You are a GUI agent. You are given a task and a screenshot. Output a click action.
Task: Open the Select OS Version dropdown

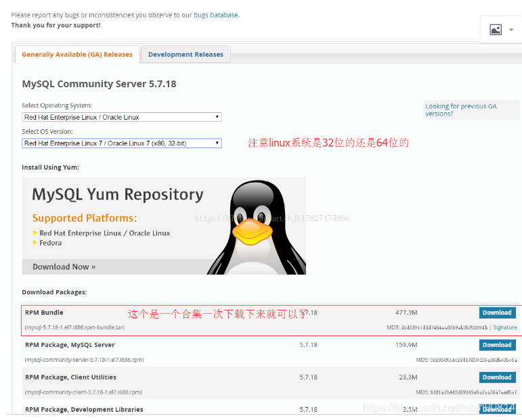tap(122, 143)
